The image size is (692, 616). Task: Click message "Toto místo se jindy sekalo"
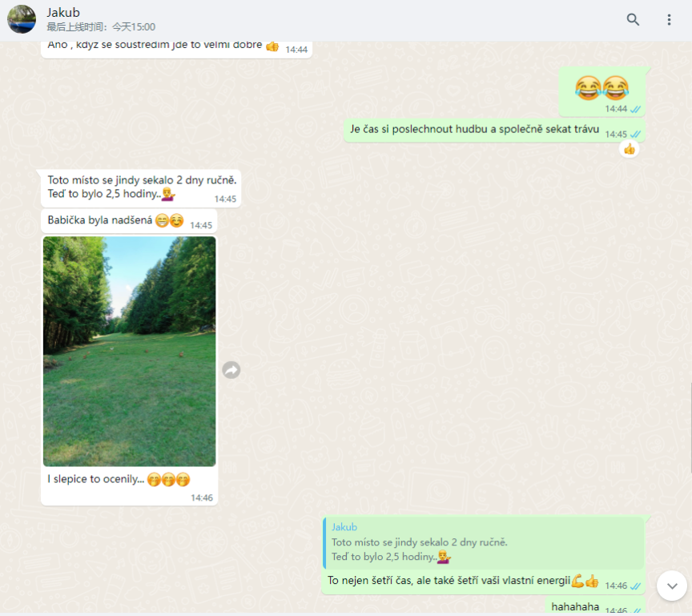point(141,188)
